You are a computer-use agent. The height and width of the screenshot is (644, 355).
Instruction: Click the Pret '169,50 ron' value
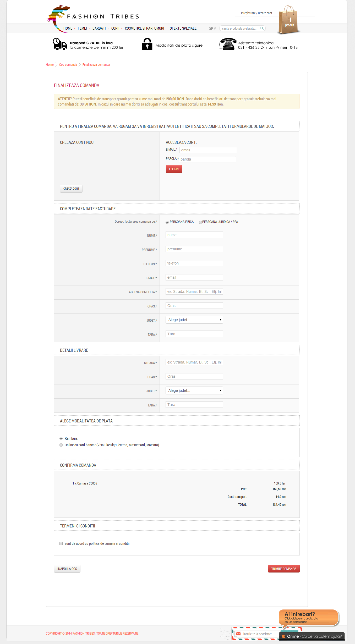tap(279, 489)
